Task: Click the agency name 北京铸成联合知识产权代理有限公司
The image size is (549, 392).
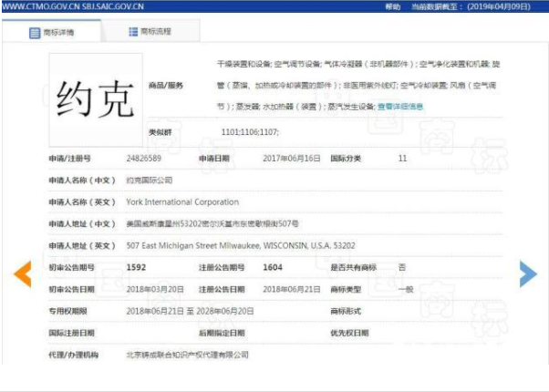Action: pyautogui.click(x=187, y=355)
